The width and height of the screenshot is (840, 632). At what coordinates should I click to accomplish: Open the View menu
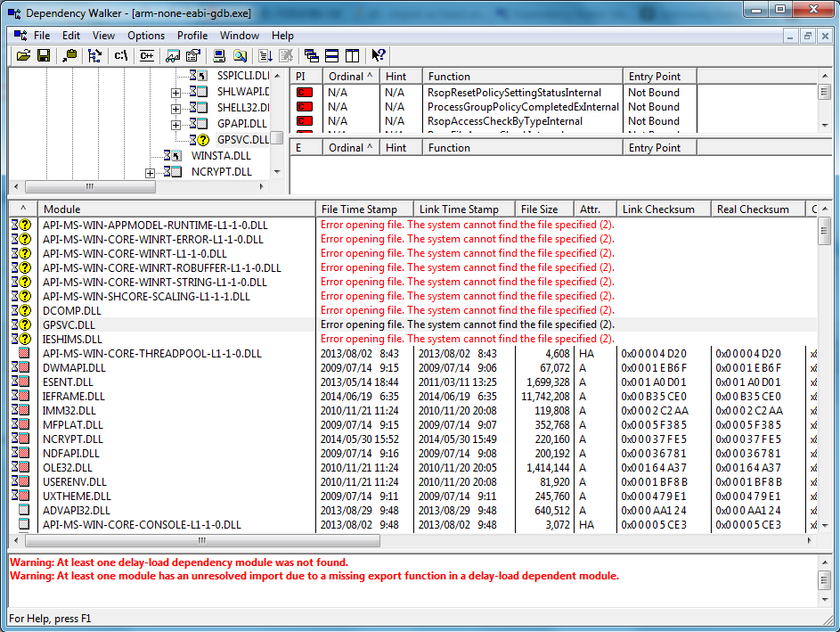coord(103,36)
